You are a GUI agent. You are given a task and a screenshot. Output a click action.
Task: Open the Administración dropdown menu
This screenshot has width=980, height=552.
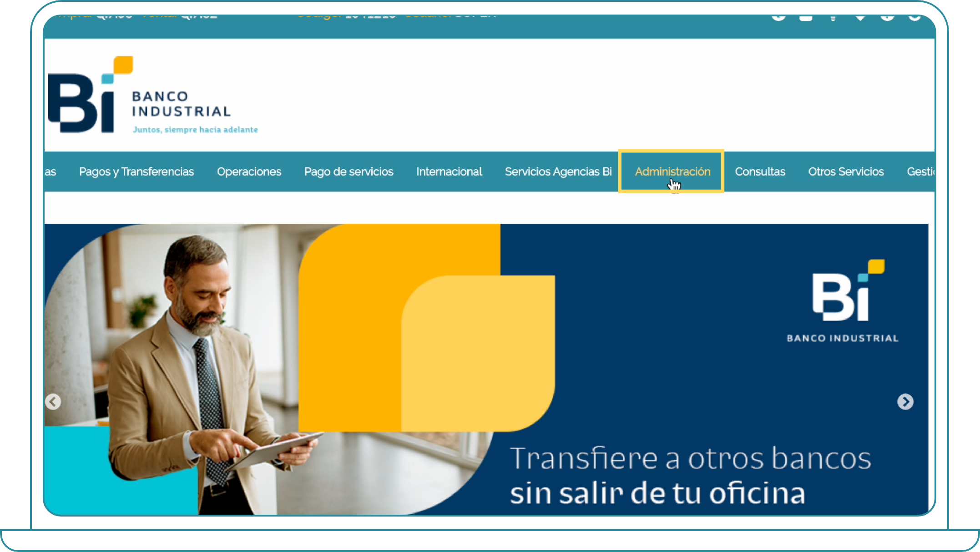(x=672, y=171)
